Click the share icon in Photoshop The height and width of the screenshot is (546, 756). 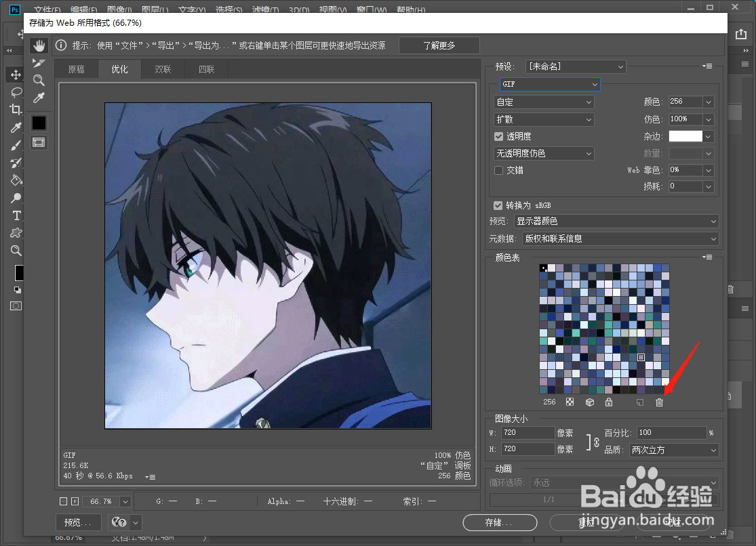740,35
